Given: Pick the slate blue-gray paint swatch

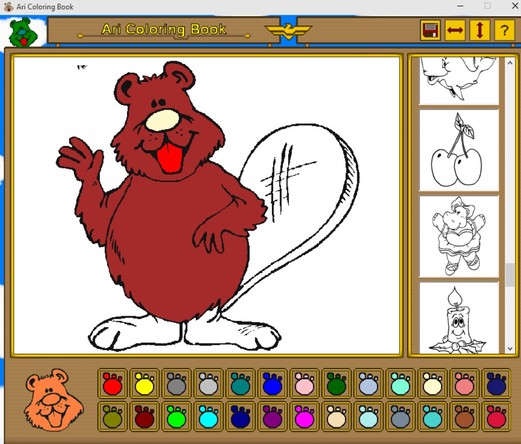Looking at the screenshot, I should point(400,416).
